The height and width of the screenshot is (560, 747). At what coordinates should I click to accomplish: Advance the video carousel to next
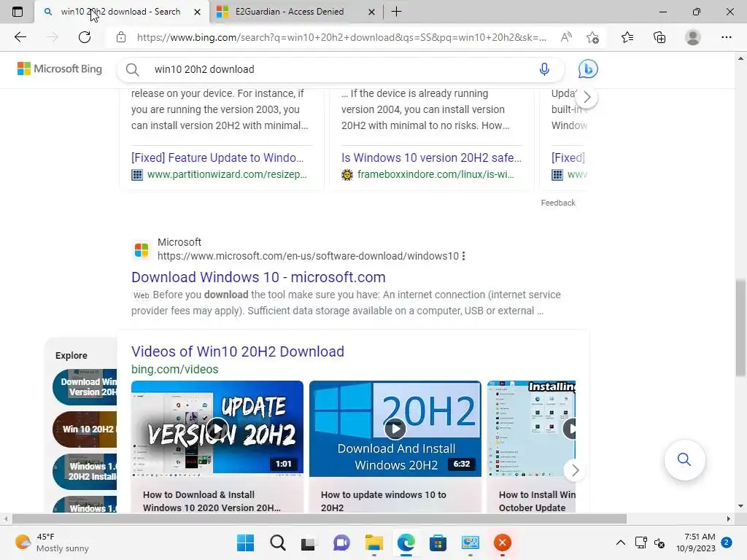click(x=575, y=470)
